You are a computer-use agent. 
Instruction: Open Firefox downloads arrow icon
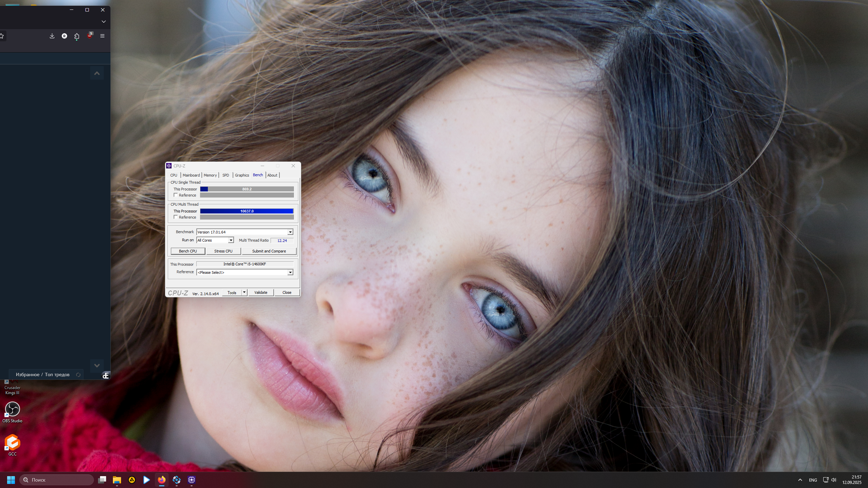[x=52, y=36]
